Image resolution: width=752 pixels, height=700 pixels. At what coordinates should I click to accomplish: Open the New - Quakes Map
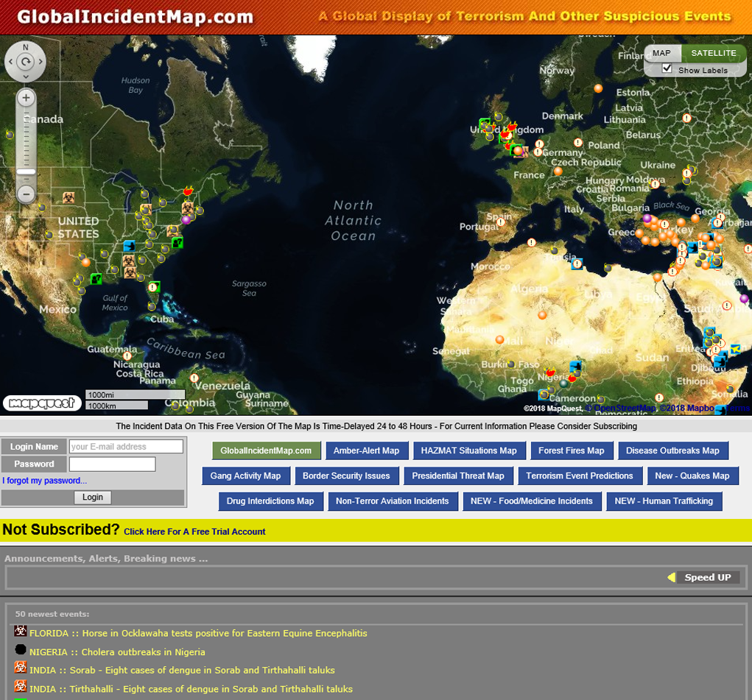point(692,475)
